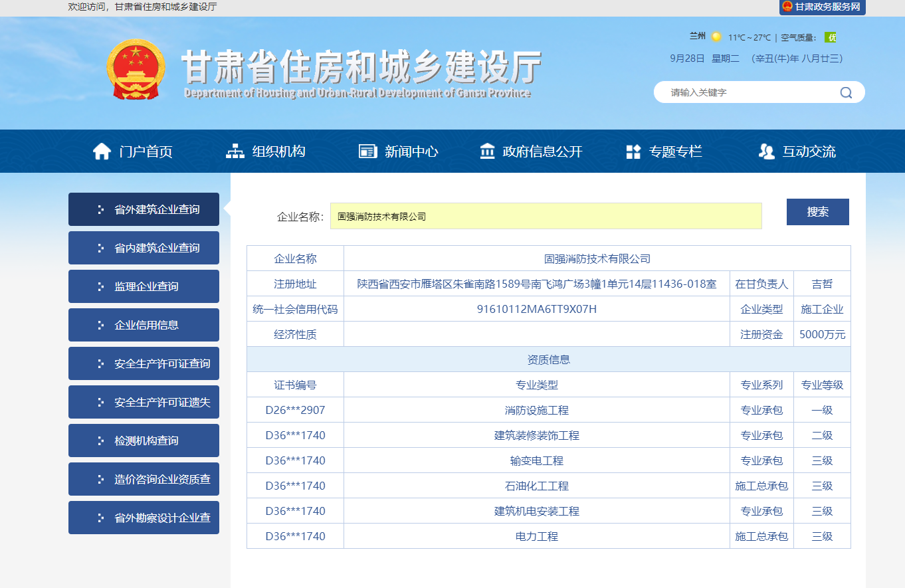The image size is (905, 588).
Task: Switch to 省内建筑企业查询 in the sidebar
Action: 144,248
